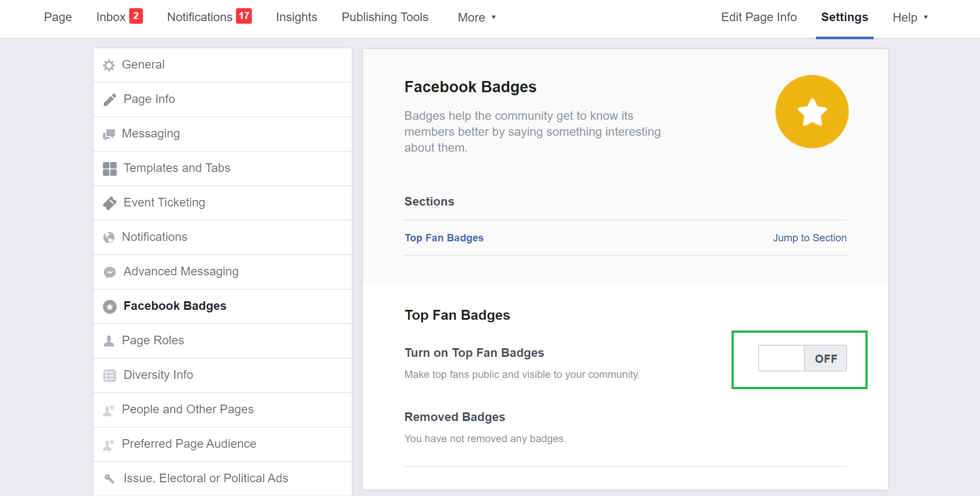Click the Jump to Section link
The height and width of the screenshot is (496, 980).
click(x=809, y=238)
